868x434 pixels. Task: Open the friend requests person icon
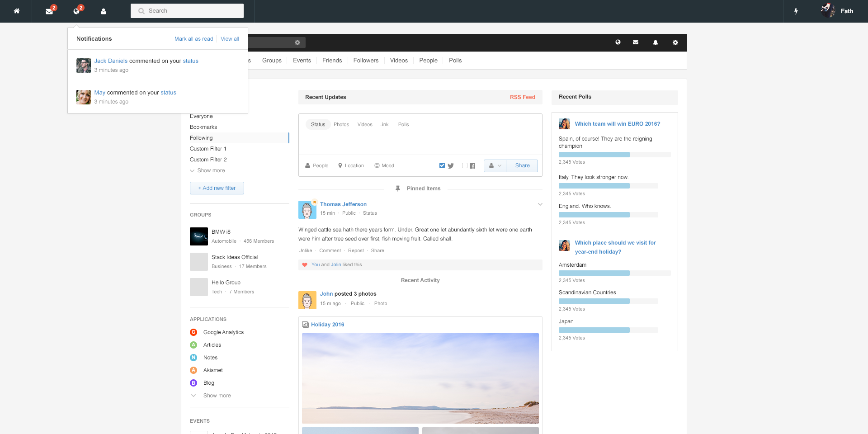[x=104, y=11]
